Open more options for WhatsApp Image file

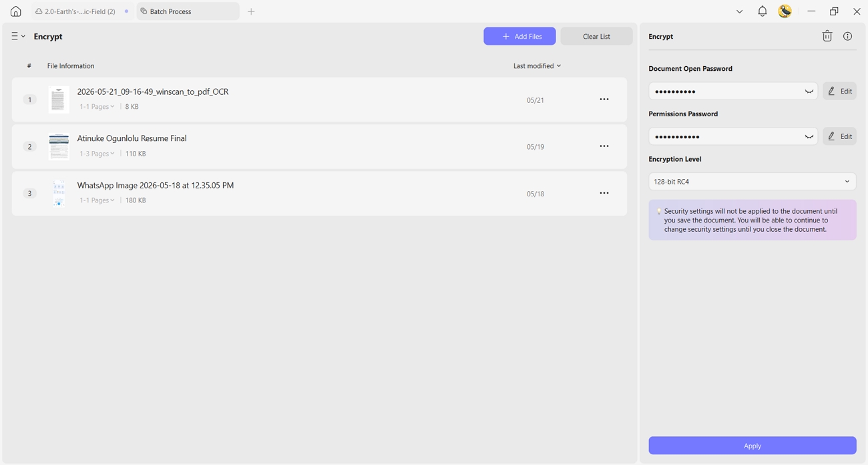click(x=604, y=193)
